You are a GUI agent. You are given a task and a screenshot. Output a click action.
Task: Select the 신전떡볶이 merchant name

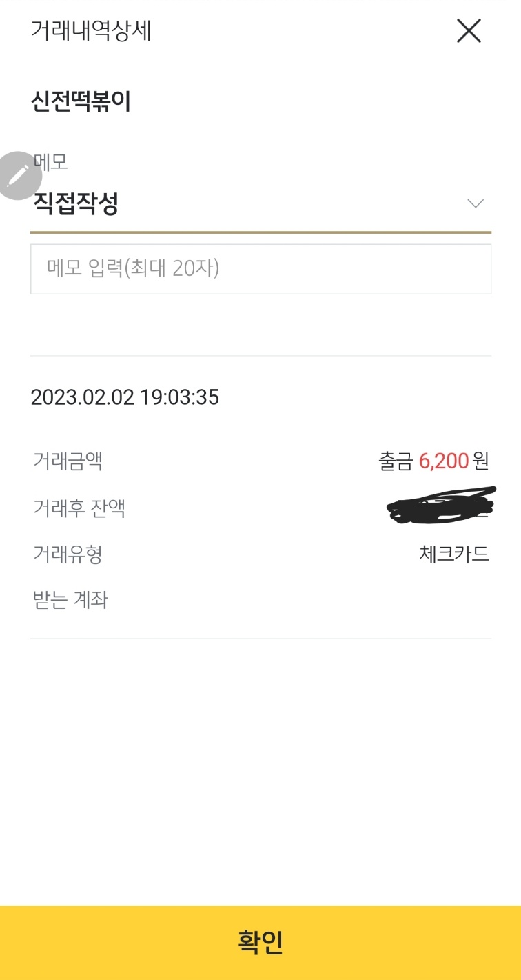click(81, 102)
